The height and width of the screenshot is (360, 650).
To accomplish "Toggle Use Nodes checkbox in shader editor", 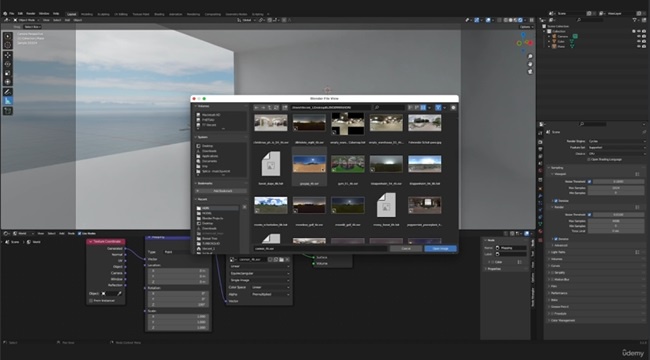I will [x=80, y=234].
